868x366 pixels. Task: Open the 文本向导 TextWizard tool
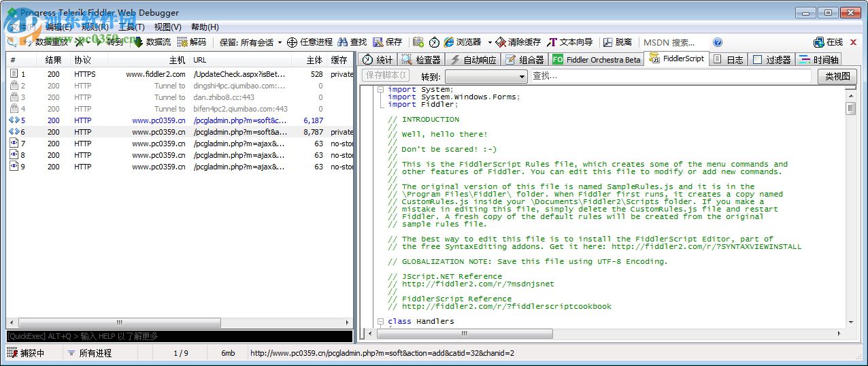click(570, 42)
